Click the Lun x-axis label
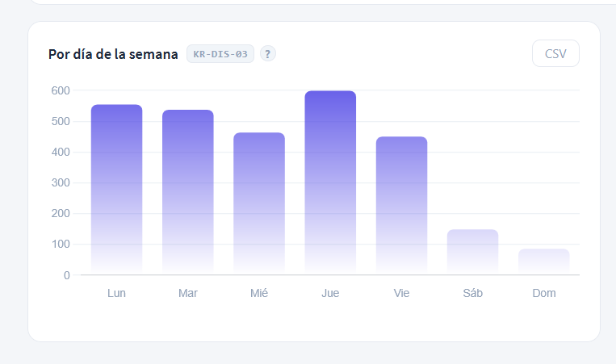 (x=117, y=293)
